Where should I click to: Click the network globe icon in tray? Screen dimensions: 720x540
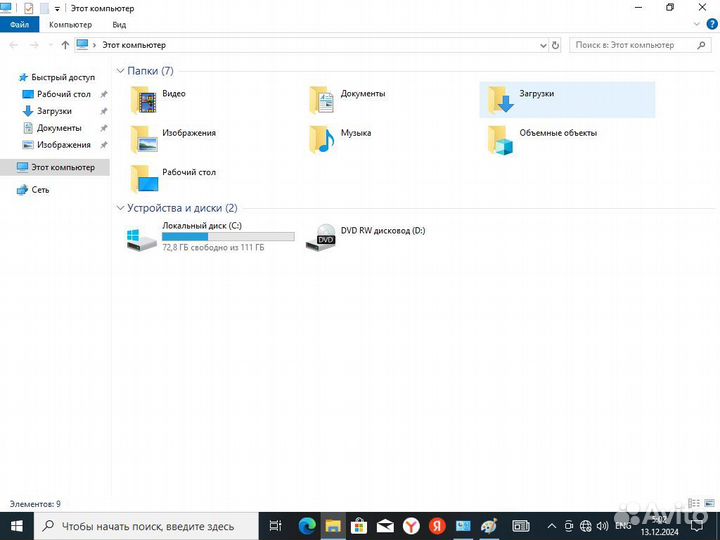(x=585, y=526)
